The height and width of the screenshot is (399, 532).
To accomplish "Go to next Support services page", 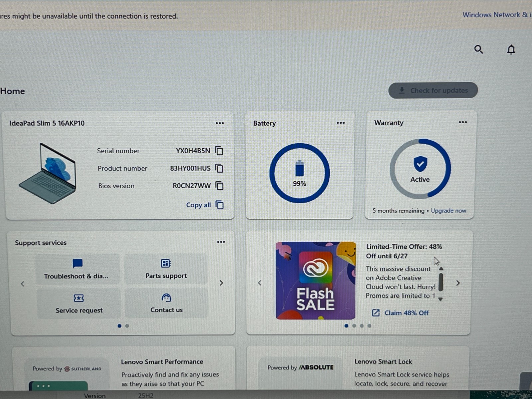I will (x=221, y=283).
